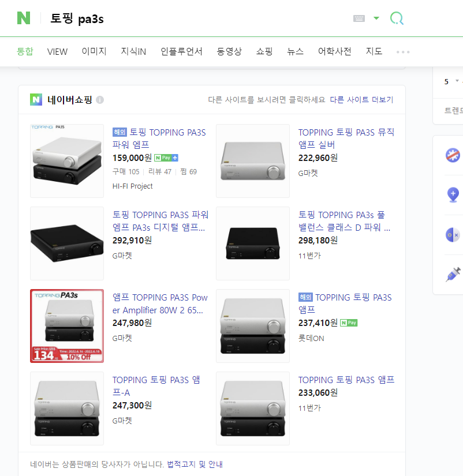Open thumbnail of 292,910원 black amp
This screenshot has height=476, width=463.
pyautogui.click(x=67, y=243)
